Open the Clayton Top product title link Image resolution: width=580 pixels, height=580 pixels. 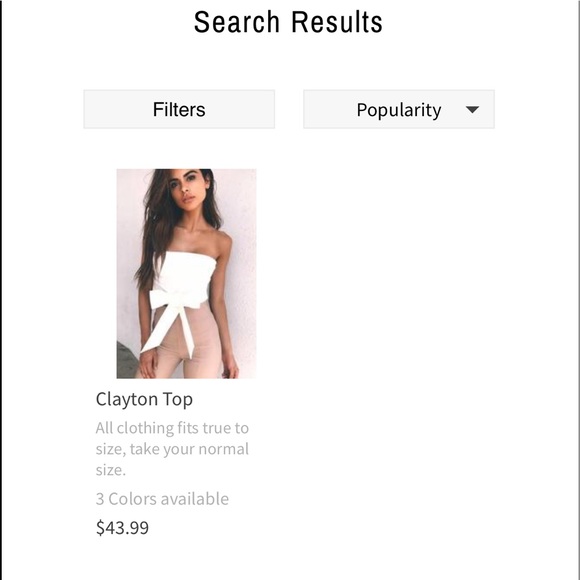(144, 399)
